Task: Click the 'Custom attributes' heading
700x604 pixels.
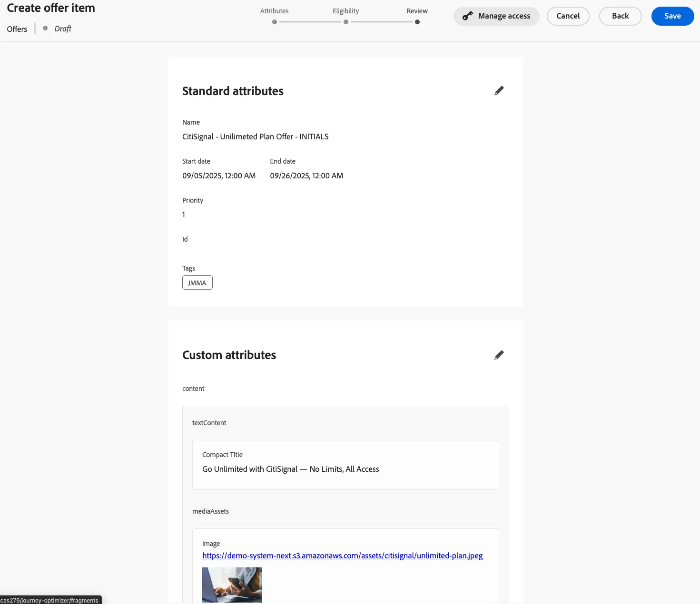Action: 229,355
